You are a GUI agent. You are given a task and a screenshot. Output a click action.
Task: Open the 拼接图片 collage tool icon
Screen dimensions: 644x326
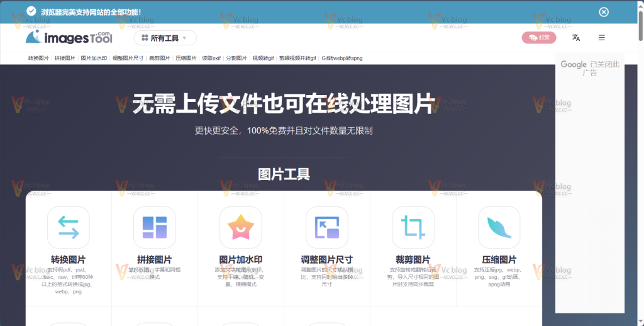tap(154, 227)
